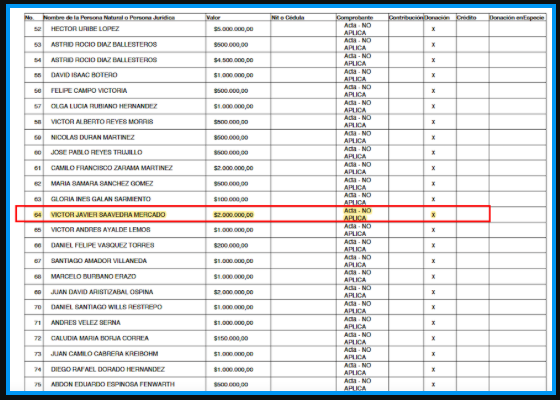The image size is (560, 400).
Task: Select the 'Donación' column header
Action: pos(437,18)
